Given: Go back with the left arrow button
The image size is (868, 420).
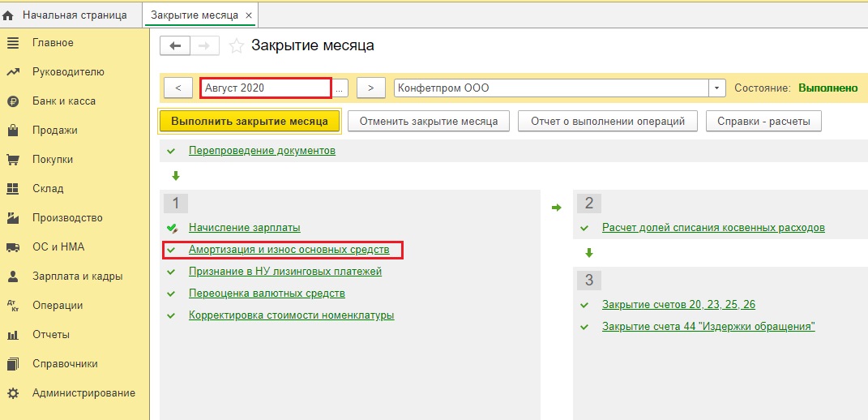Looking at the screenshot, I should [x=175, y=45].
